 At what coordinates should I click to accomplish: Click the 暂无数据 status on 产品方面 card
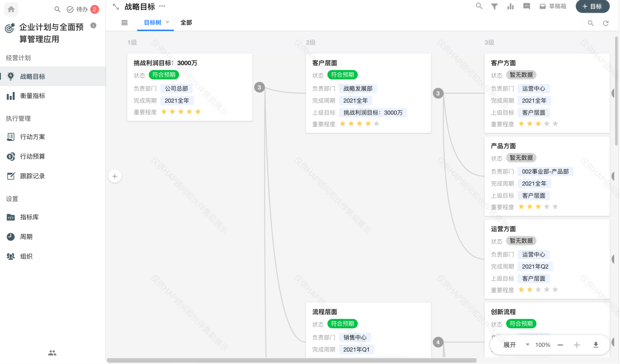tap(521, 158)
